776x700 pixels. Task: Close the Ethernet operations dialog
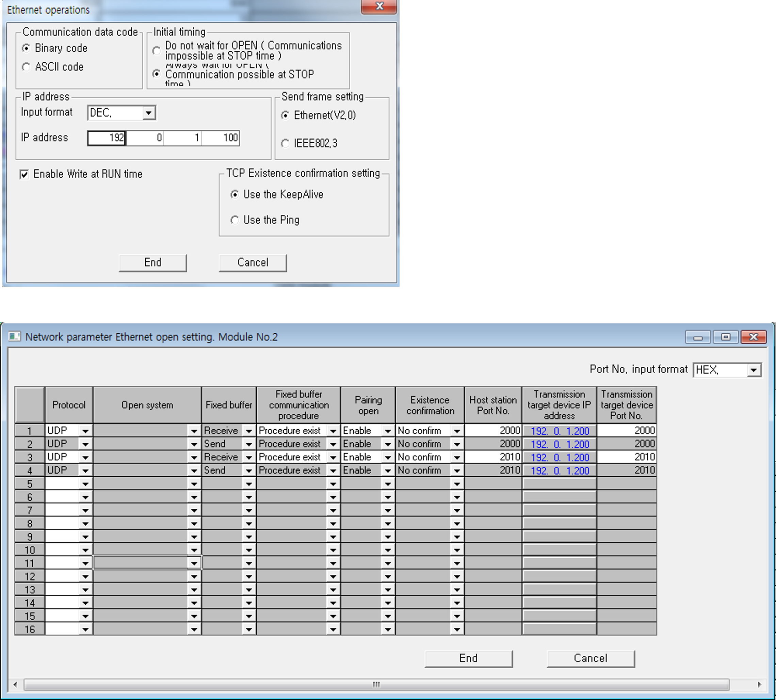[x=379, y=6]
